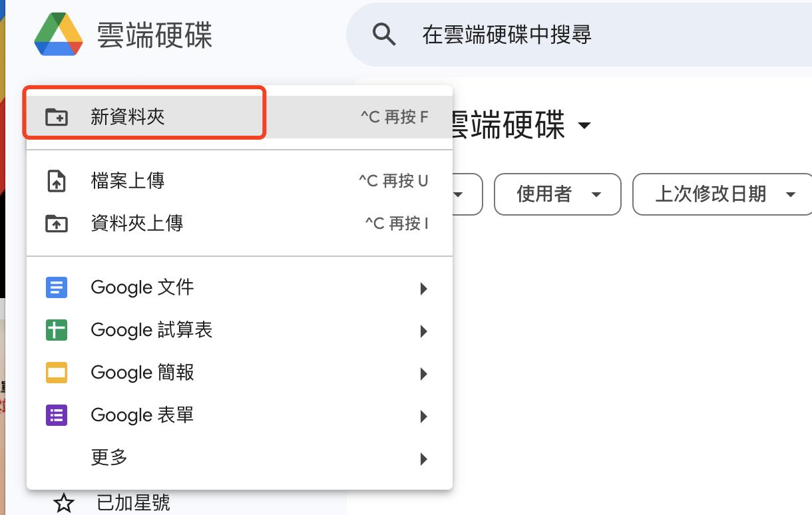Click the purple Google 表單 icon

56,415
